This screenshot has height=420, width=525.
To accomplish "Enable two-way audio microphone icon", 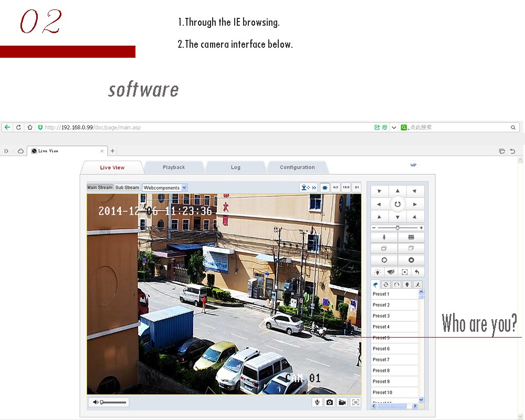I will click(x=317, y=402).
